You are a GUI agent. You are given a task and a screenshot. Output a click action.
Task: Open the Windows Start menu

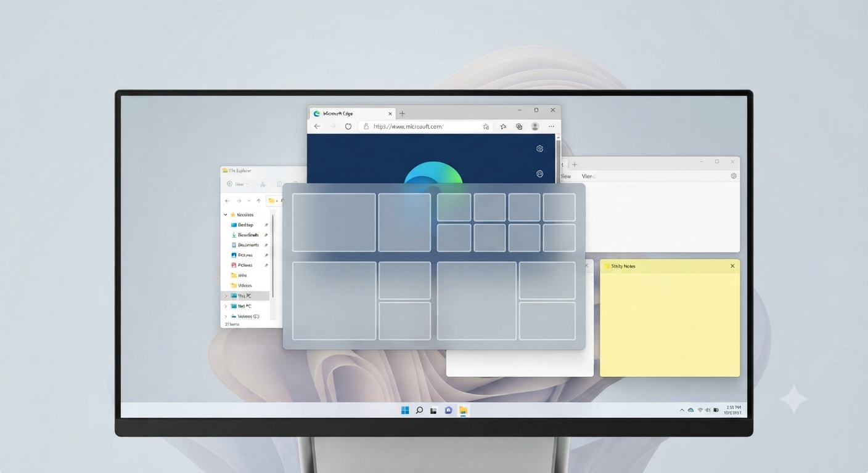(405, 410)
